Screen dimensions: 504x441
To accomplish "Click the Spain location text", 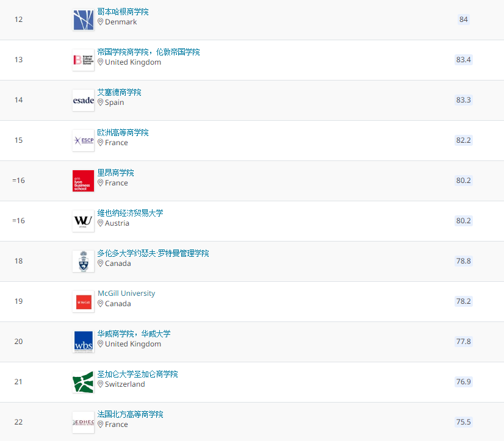I will 115,102.
